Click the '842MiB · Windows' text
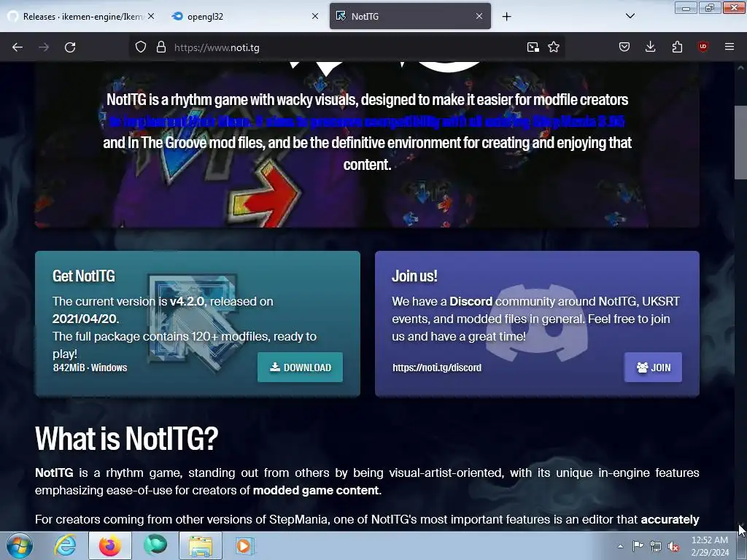 [90, 367]
